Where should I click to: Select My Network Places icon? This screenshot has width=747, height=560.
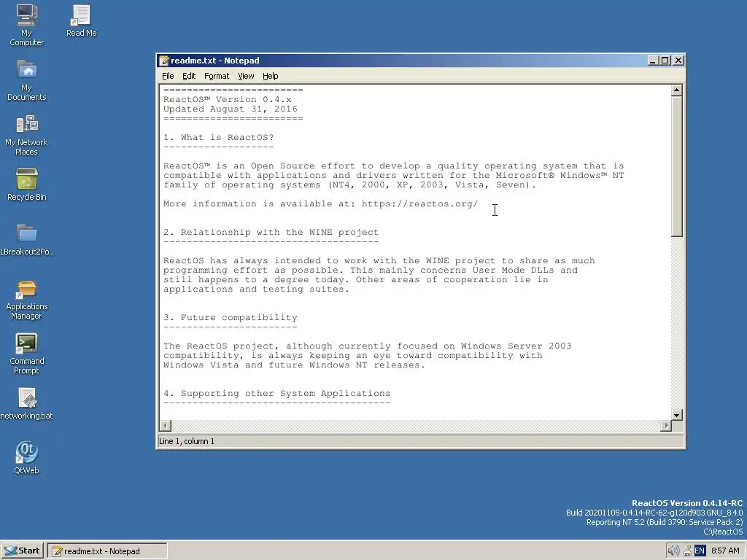click(x=27, y=135)
